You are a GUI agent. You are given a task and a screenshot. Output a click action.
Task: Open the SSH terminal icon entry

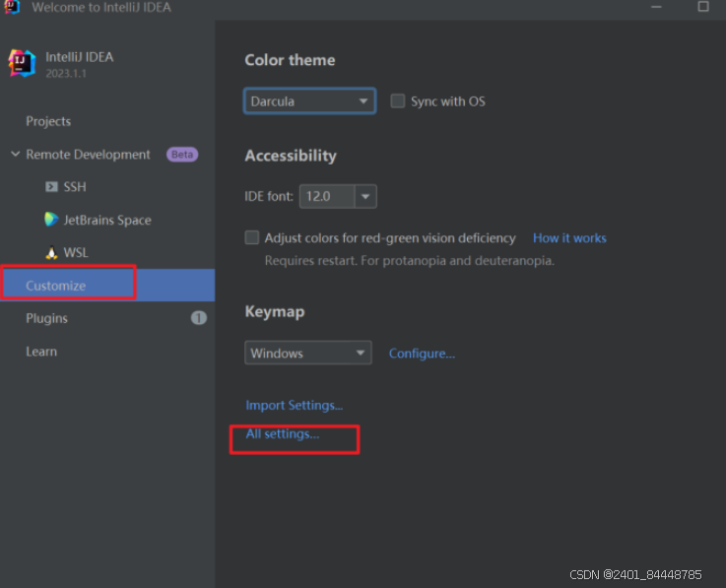51,186
